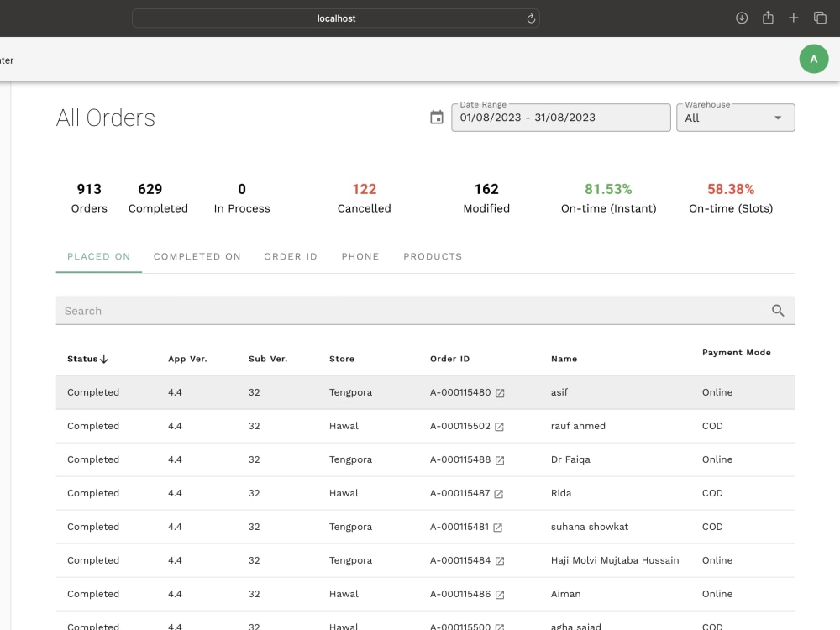Viewport: 840px width, 630px height.
Task: Click Completed status in asif's row
Action: [x=93, y=392]
